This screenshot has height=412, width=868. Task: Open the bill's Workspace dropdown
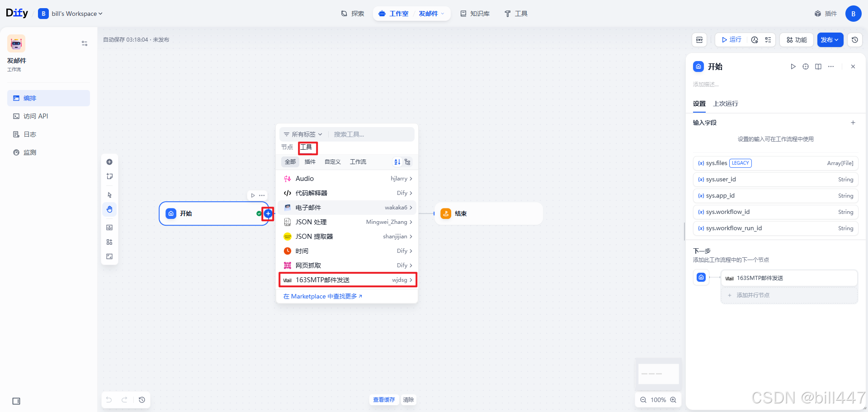coord(71,14)
